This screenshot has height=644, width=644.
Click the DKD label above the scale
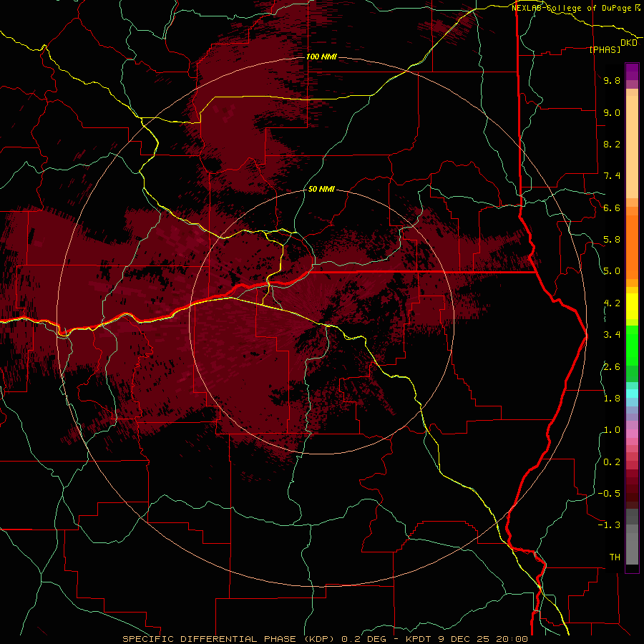click(629, 43)
